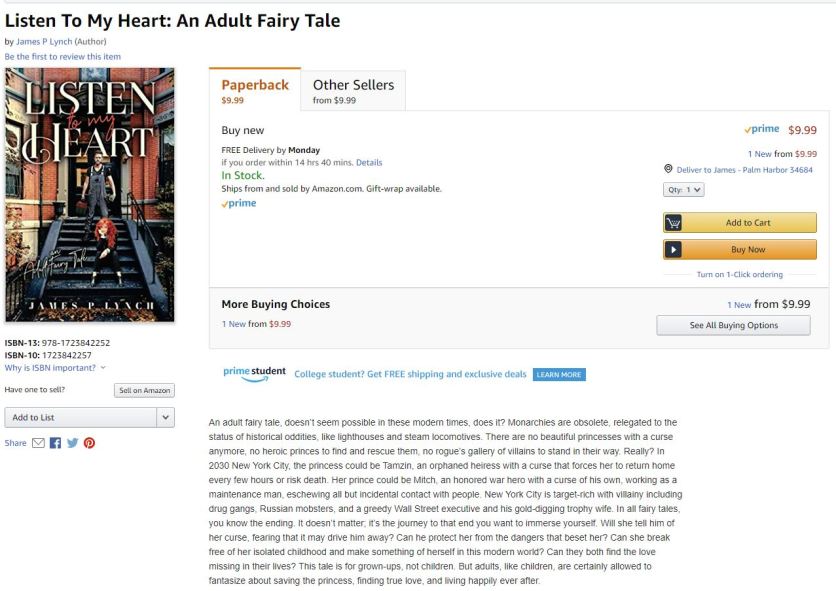Viewport: 836px width, 591px height.
Task: Share the book on Facebook
Action: pyautogui.click(x=55, y=442)
